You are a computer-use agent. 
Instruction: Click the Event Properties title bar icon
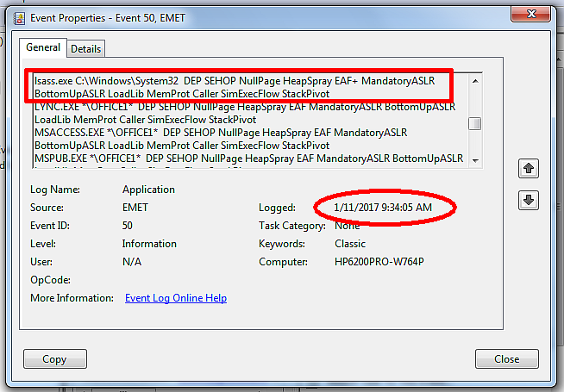[x=20, y=18]
